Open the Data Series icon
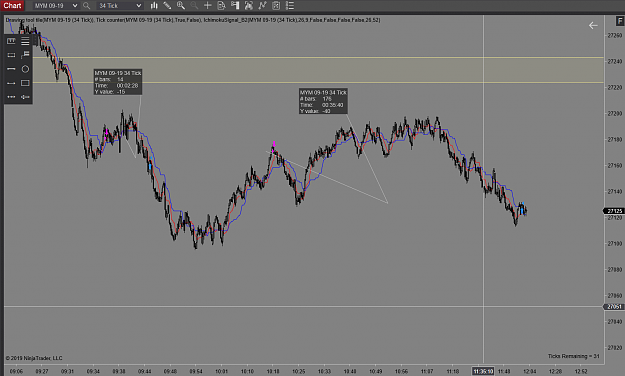Viewport: 625px width, 376px height. coord(249,6)
